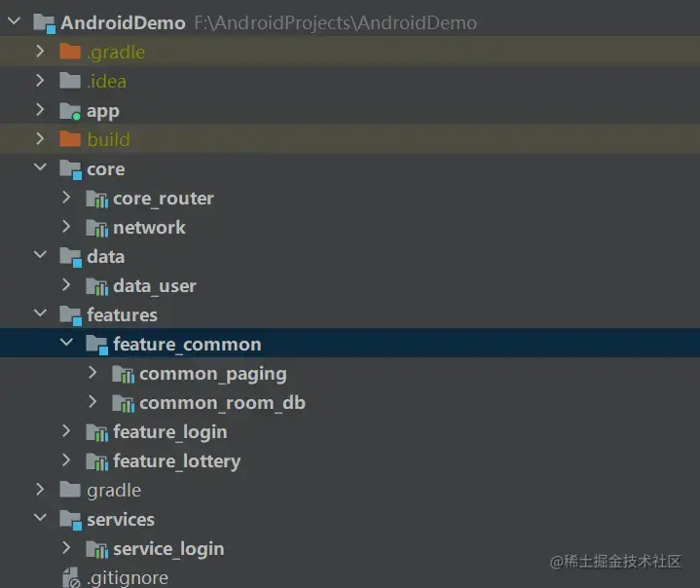Expand the network module
The image size is (700, 588).
pyautogui.click(x=66, y=227)
